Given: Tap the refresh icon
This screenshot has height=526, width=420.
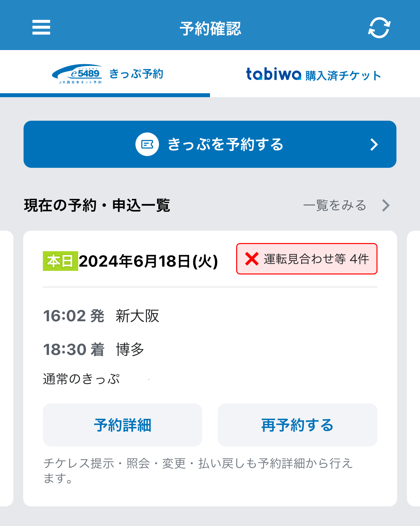Looking at the screenshot, I should point(379,28).
